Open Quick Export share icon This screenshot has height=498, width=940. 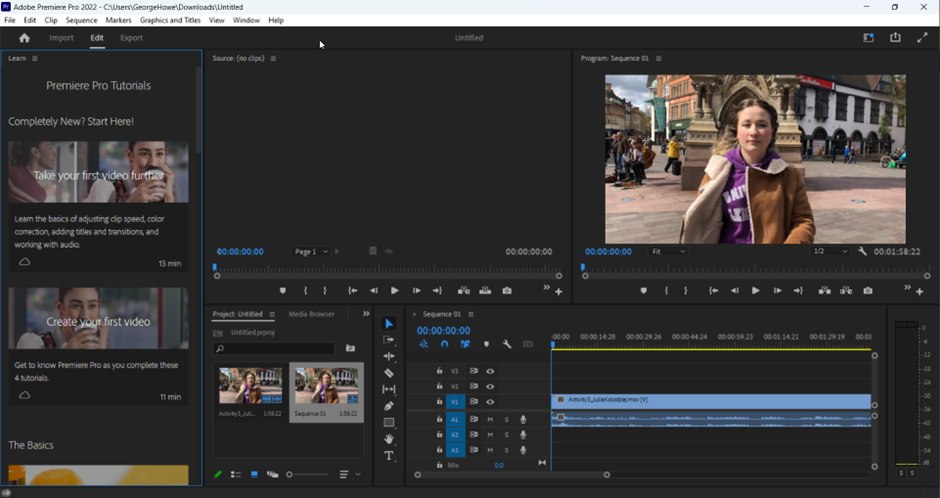coord(895,37)
